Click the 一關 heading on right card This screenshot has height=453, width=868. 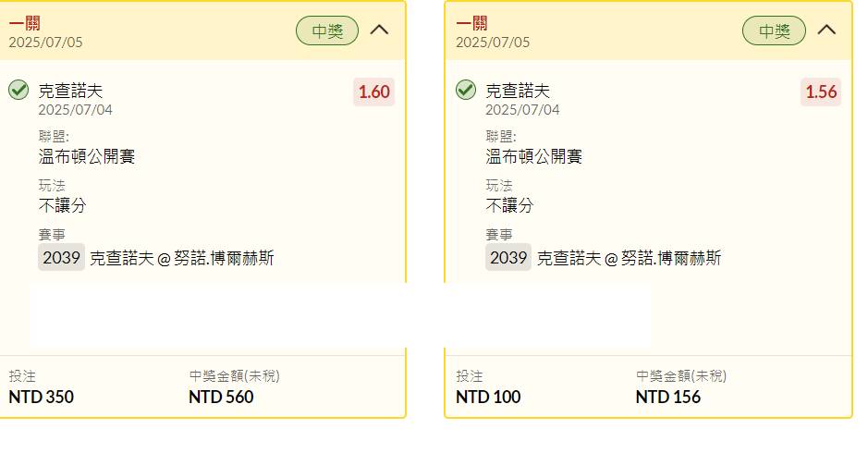click(x=471, y=23)
